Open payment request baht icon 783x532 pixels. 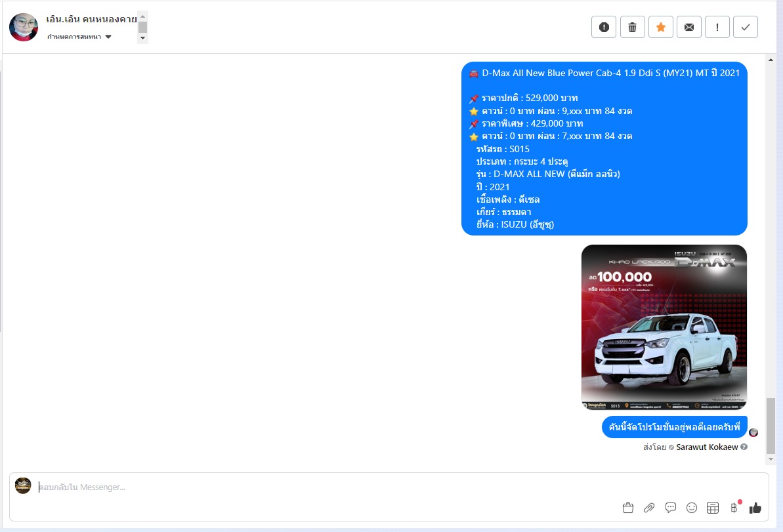[734, 508]
